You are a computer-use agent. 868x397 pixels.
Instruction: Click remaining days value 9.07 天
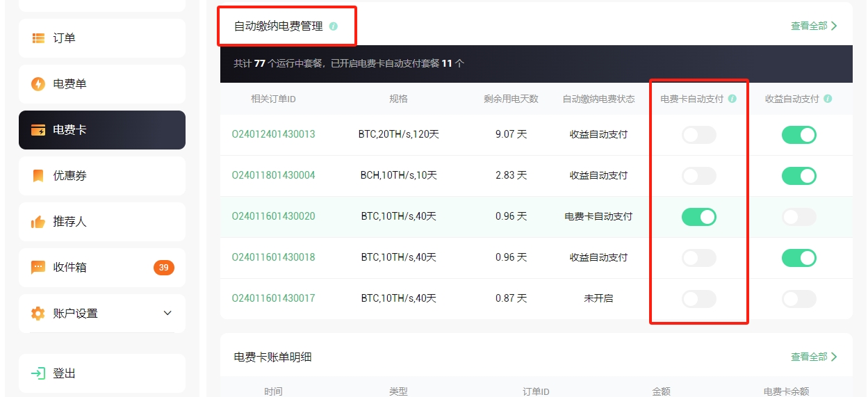click(511, 134)
